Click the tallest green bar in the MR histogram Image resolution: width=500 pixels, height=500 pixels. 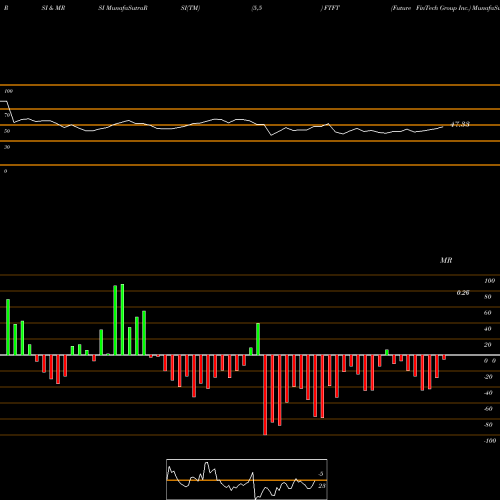(x=122, y=319)
